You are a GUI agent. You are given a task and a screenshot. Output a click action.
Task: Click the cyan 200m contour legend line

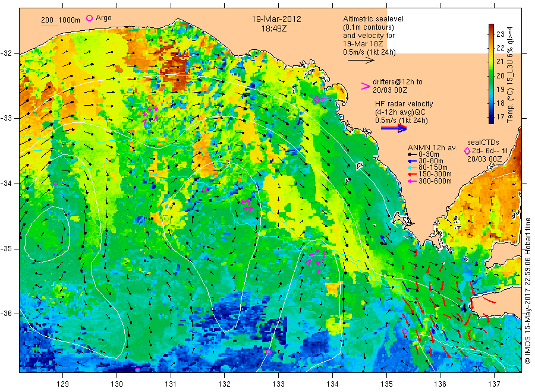click(x=49, y=26)
